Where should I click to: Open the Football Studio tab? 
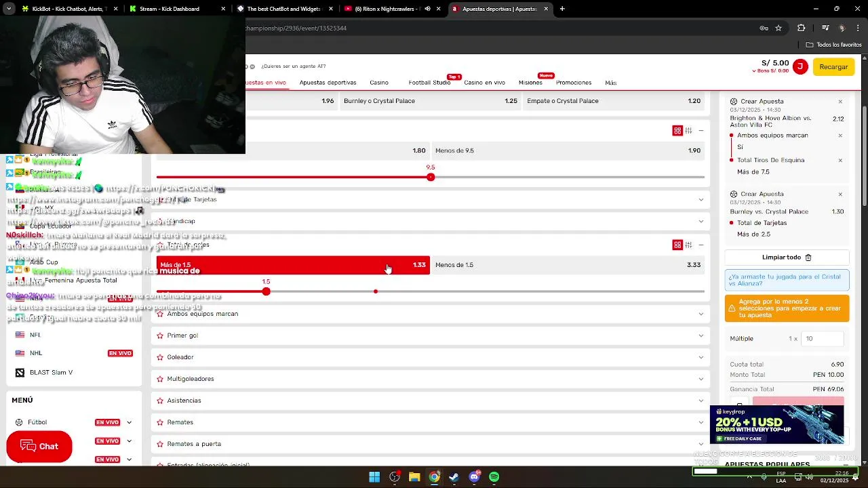coord(429,83)
